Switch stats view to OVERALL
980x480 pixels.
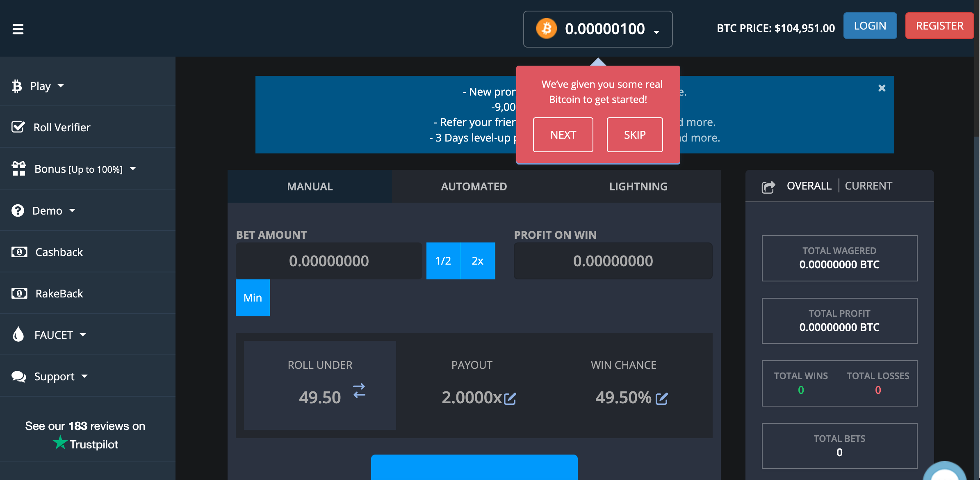[809, 186]
